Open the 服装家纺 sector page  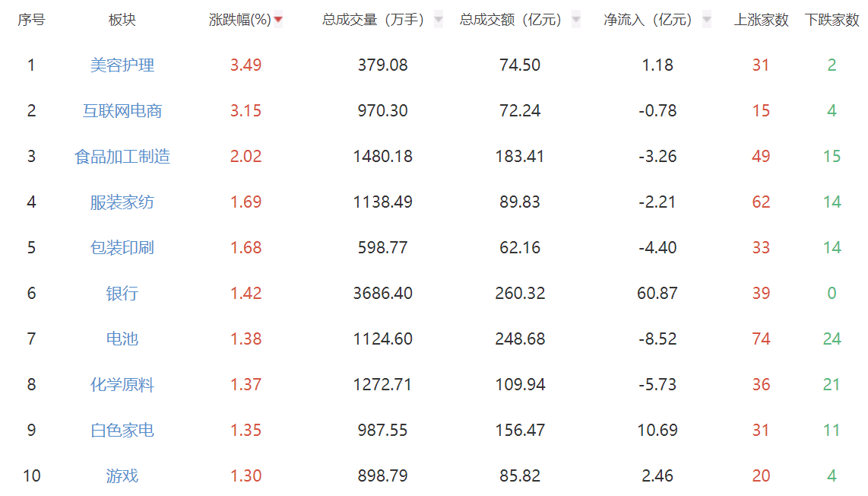[x=122, y=202]
